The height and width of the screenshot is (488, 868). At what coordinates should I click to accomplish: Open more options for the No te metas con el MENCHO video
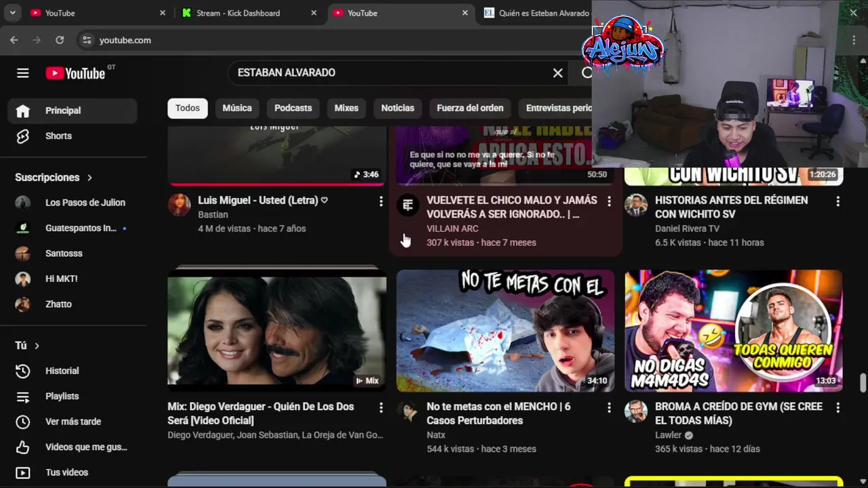(609, 407)
